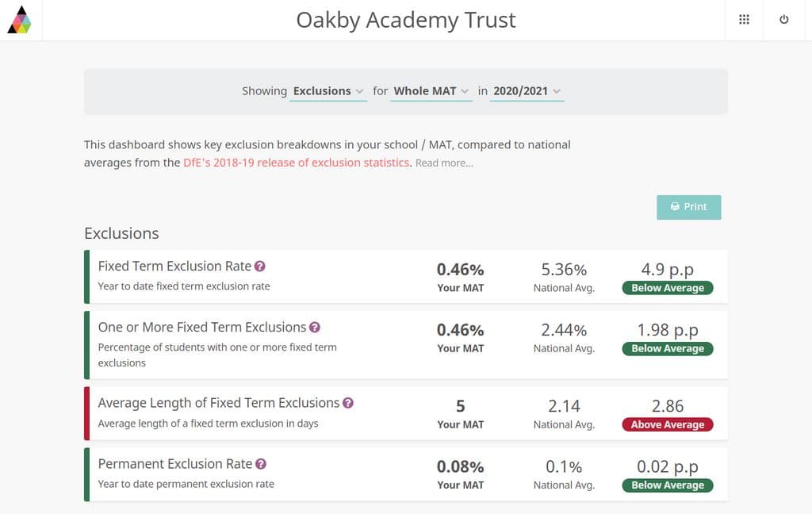Open help icon for Average Length of Fixed Term Exclusions
Image resolution: width=812 pixels, height=514 pixels.
coord(348,403)
